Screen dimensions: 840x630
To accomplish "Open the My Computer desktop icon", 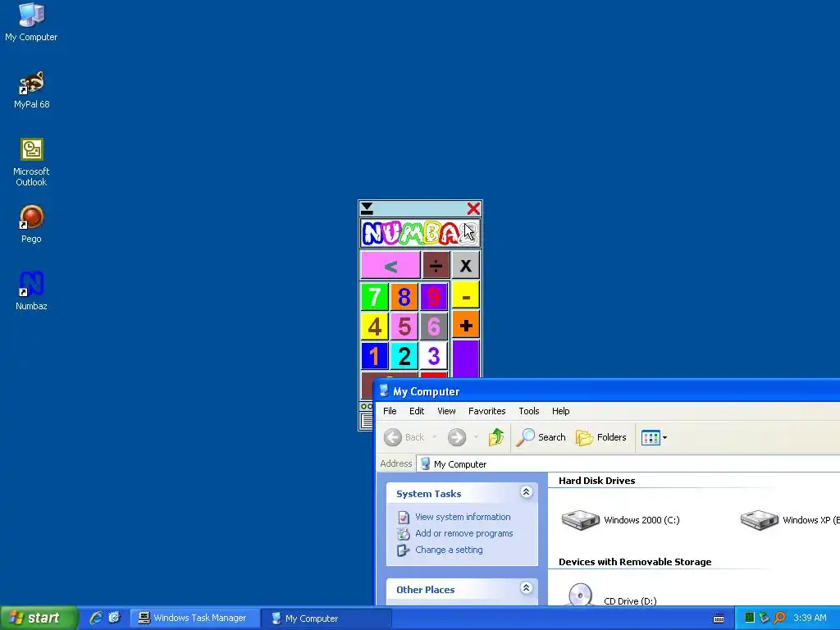I will [31, 22].
